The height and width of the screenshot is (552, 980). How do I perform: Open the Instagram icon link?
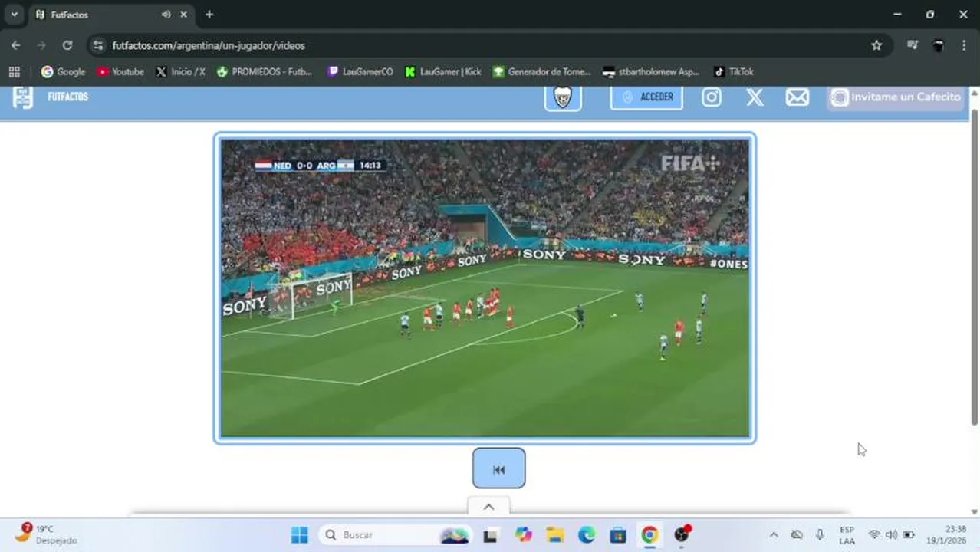point(712,97)
